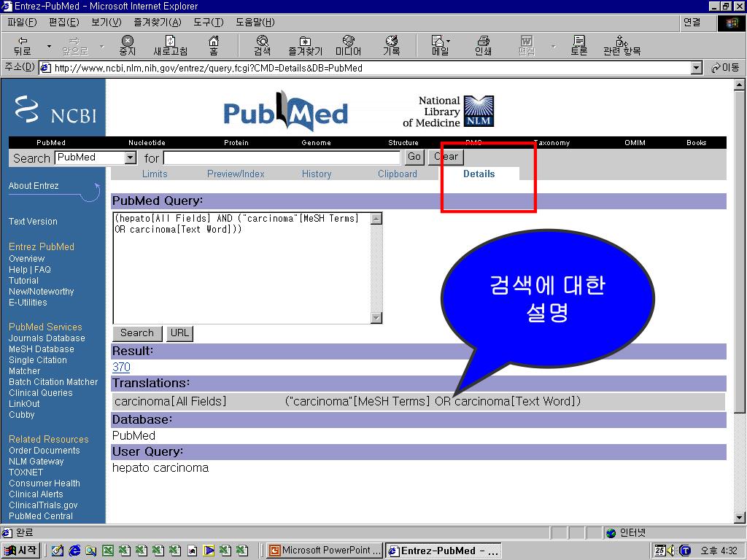This screenshot has width=747, height=560.
Task: Open the Genome database link
Action: [316, 142]
